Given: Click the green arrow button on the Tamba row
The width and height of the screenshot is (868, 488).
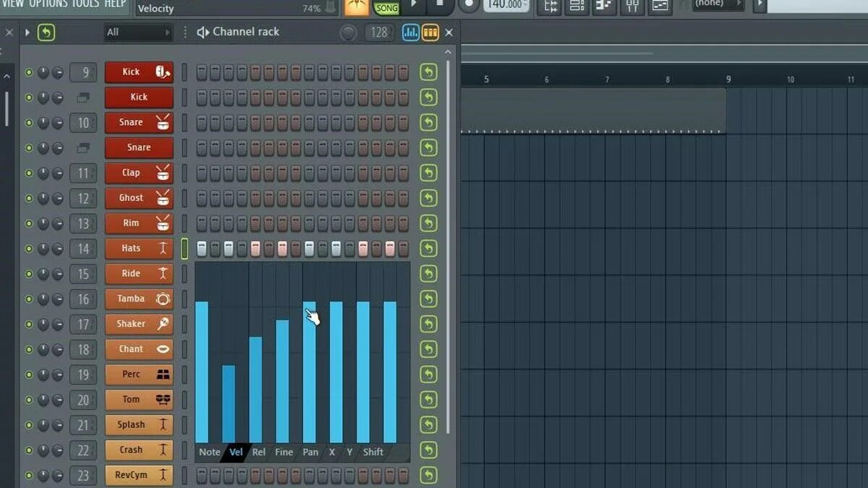Looking at the screenshot, I should [x=428, y=299].
